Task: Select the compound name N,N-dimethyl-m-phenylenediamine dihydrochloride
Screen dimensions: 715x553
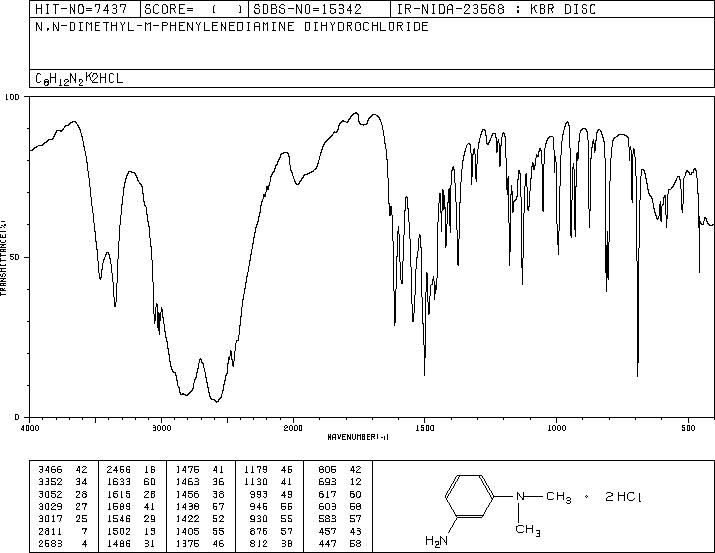Action: pyautogui.click(x=232, y=27)
